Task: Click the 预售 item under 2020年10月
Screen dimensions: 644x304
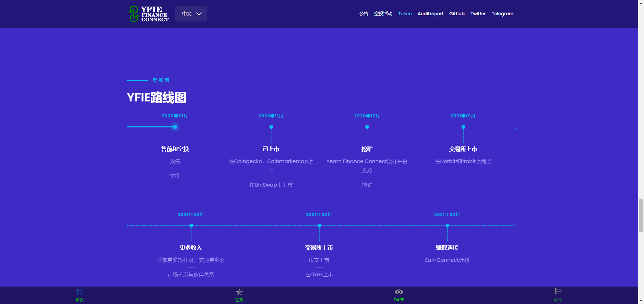Action: [175, 161]
